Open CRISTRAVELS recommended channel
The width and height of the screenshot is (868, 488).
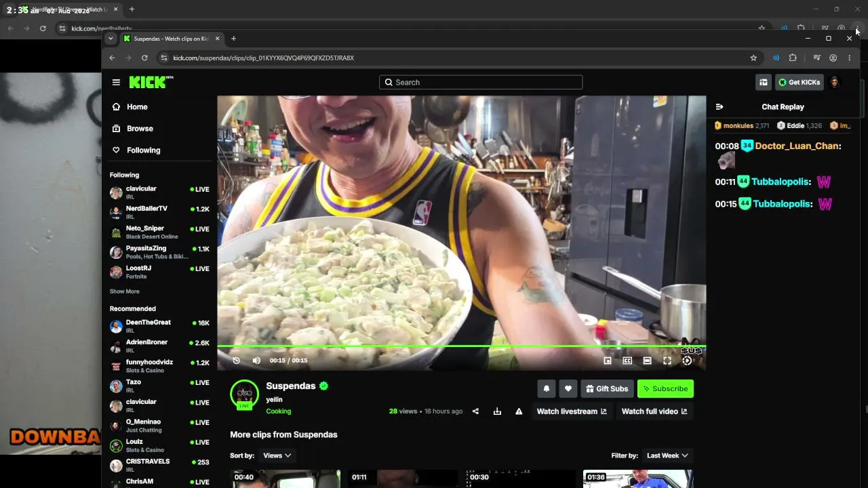tap(159, 465)
